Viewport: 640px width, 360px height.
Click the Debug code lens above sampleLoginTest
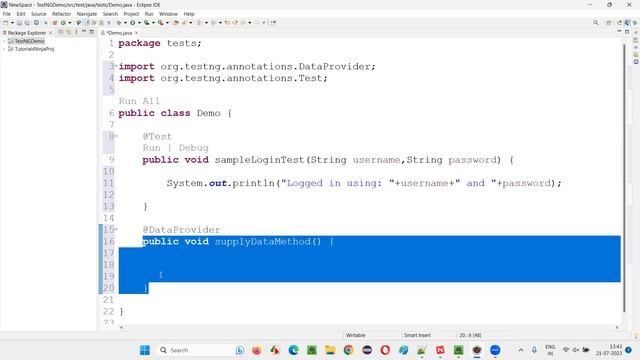(193, 148)
